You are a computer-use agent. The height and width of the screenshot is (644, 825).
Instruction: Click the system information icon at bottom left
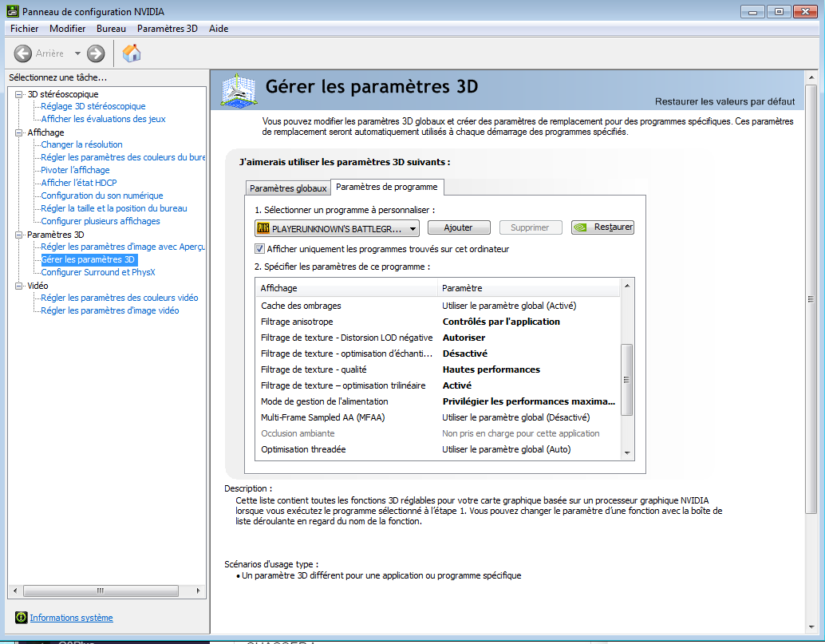(22, 618)
